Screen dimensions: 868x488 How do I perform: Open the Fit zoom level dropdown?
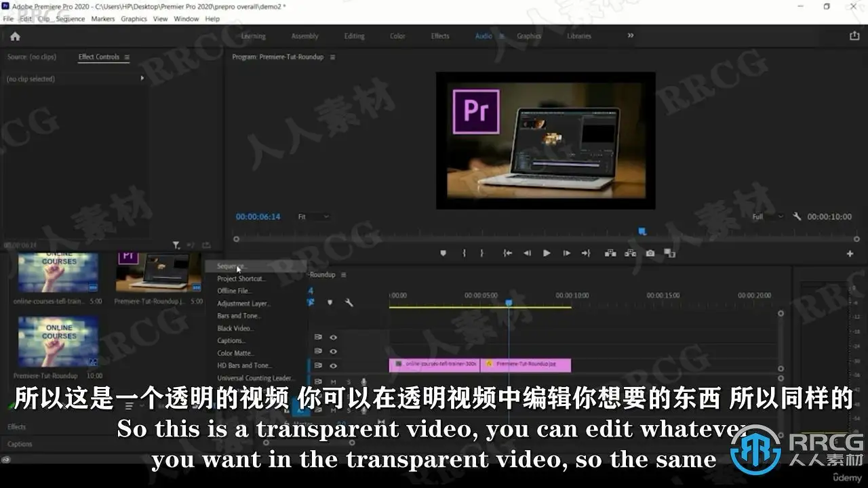(x=313, y=217)
